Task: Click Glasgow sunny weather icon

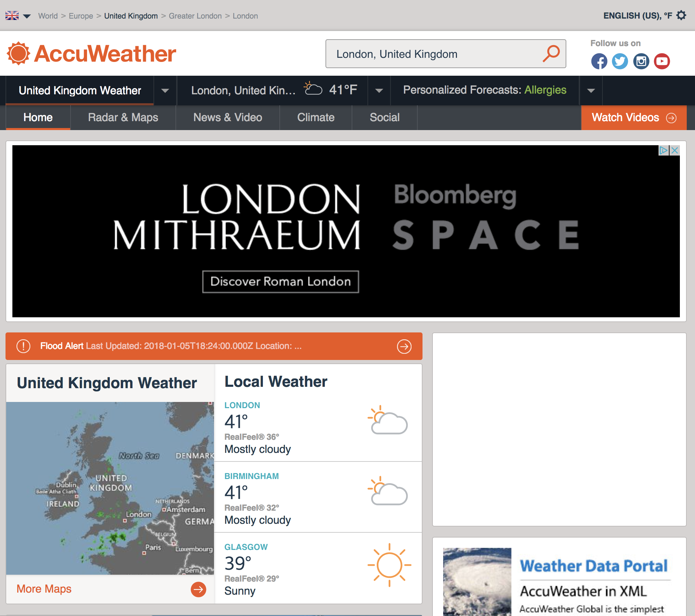Action: 389,565
